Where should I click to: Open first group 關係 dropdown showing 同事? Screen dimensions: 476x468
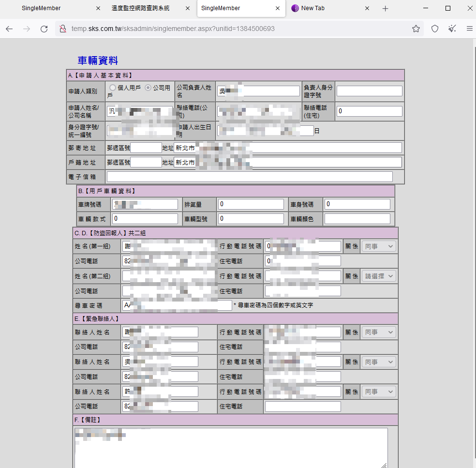click(379, 246)
